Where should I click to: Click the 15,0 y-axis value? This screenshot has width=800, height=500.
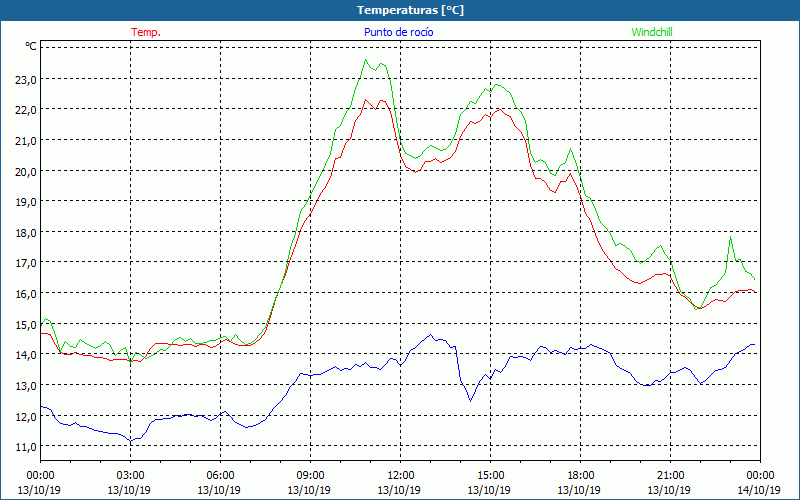[26, 324]
